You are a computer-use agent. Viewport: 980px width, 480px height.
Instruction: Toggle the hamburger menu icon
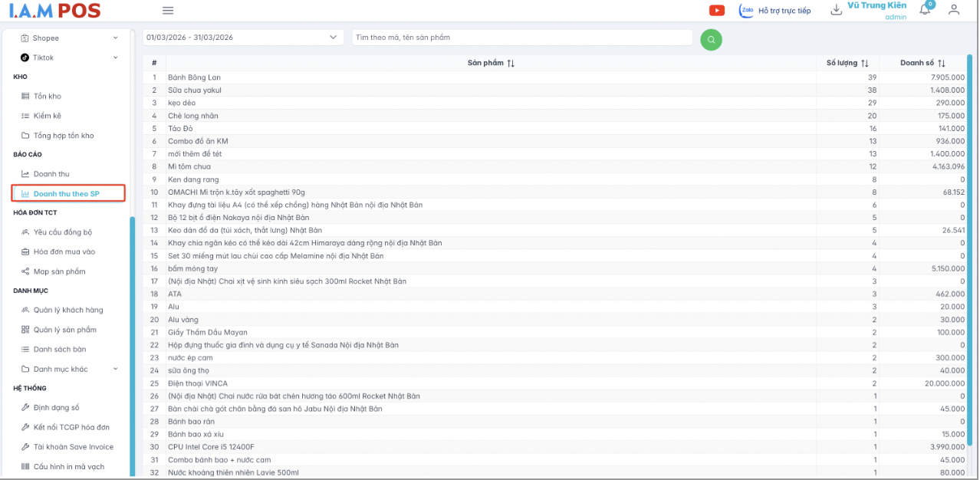point(168,11)
